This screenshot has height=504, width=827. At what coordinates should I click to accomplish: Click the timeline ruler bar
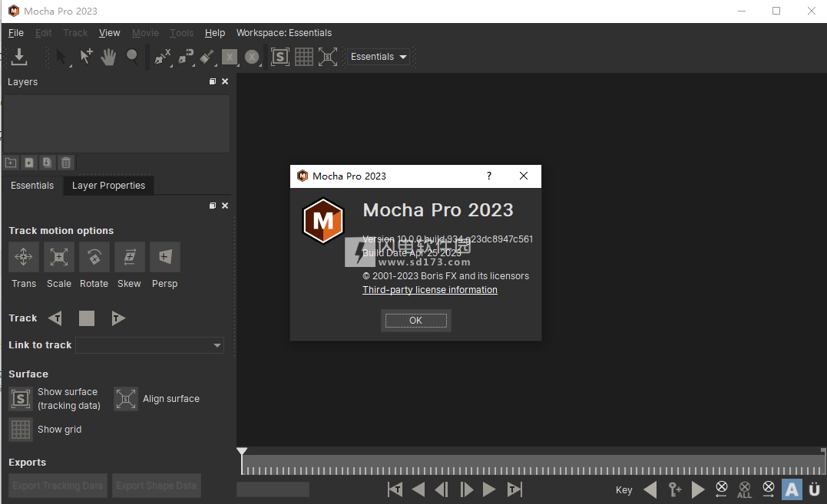click(x=533, y=466)
